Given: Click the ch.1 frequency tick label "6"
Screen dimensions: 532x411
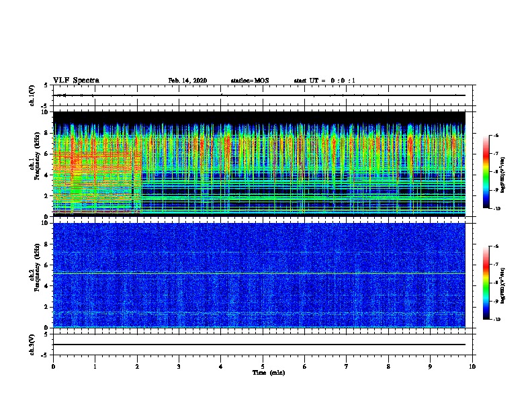Looking at the screenshot, I should point(47,154).
